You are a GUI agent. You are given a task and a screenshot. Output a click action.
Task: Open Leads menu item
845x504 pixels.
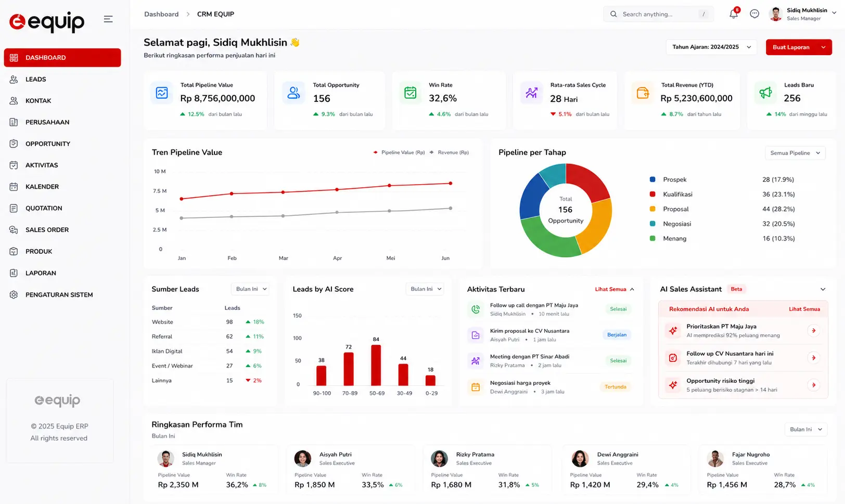point(62,79)
